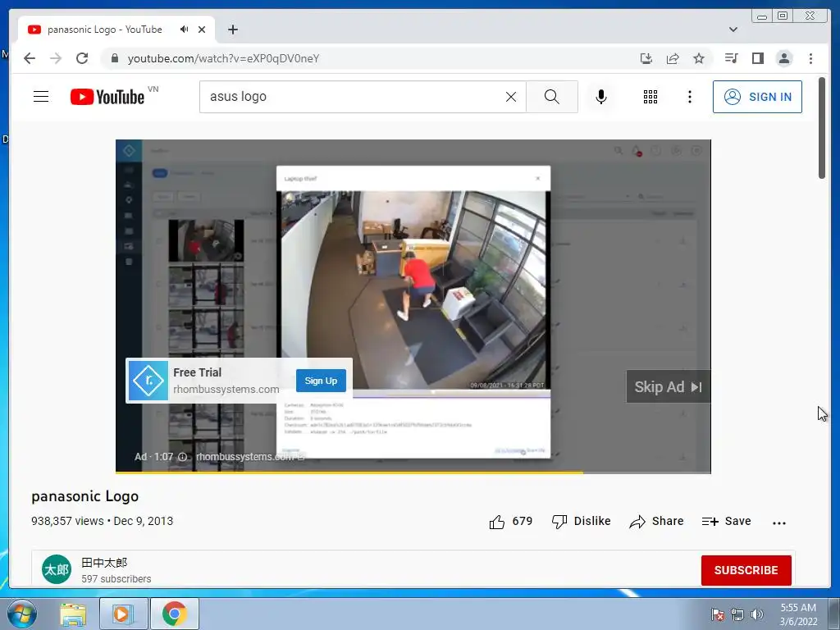This screenshot has height=630, width=840.
Task: Reload the current page
Action: (82, 58)
